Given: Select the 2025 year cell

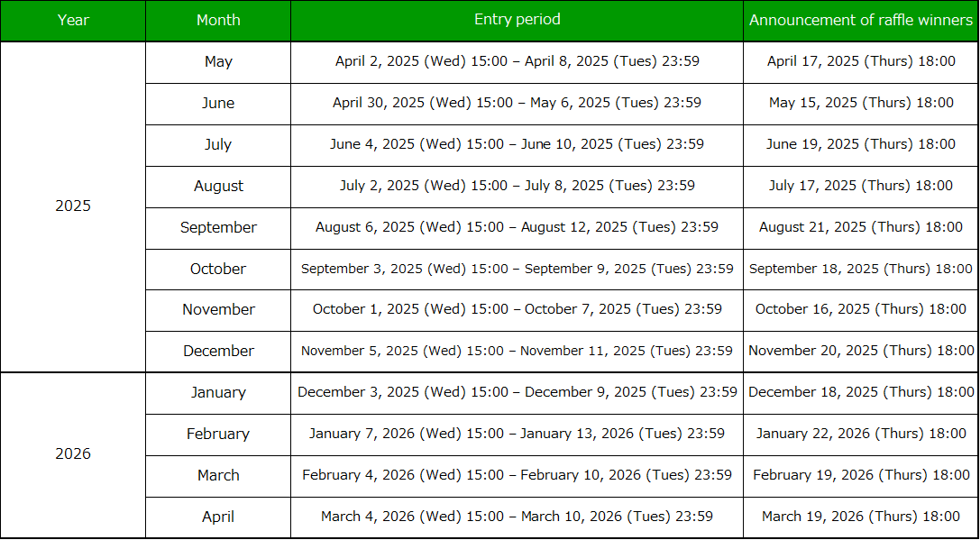Looking at the screenshot, I should 73,206.
